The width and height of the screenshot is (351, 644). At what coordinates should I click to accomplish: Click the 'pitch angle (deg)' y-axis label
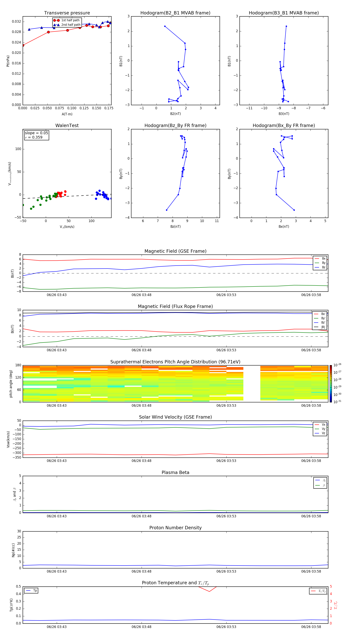(x=11, y=384)
